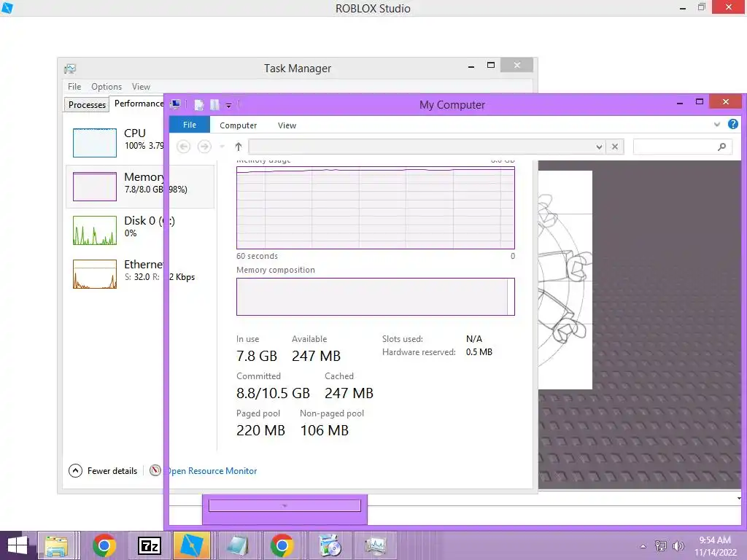This screenshot has height=560, width=747.
Task: Open the first Chrome taskbar icon
Action: click(104, 545)
